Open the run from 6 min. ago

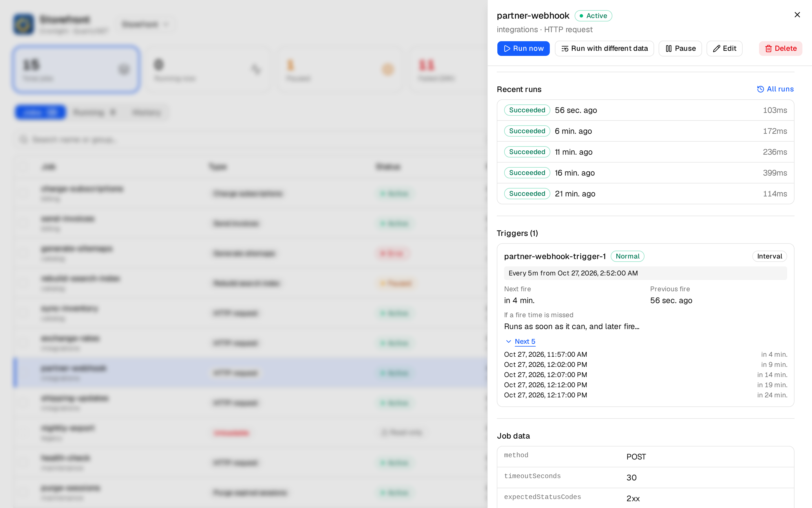click(x=645, y=131)
